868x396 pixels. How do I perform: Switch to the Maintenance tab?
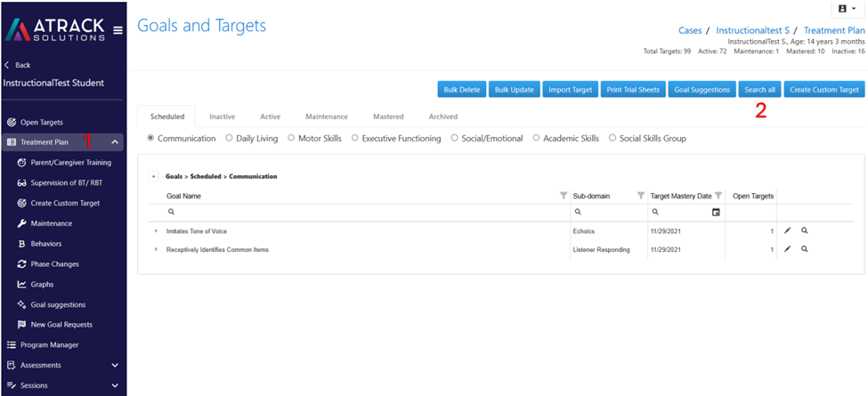[327, 117]
